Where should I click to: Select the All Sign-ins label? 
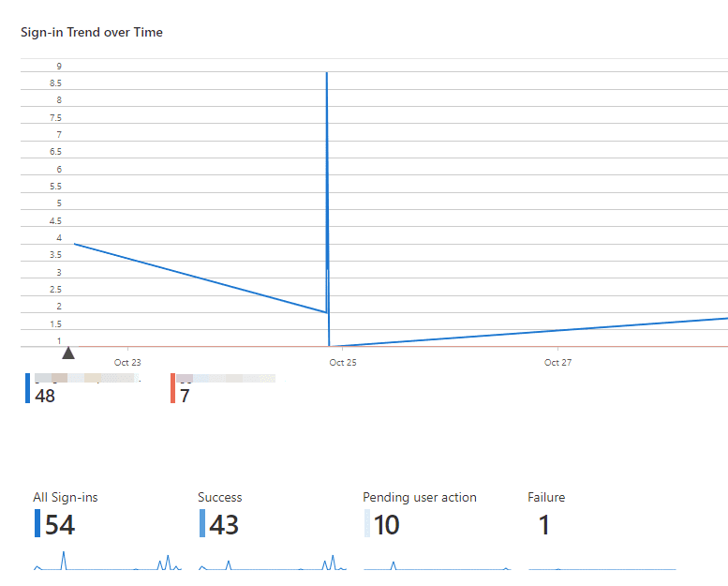[66, 497]
